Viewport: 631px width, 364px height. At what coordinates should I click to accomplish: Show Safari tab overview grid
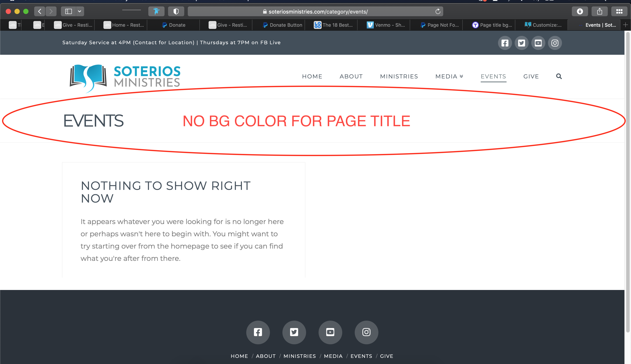tap(619, 12)
